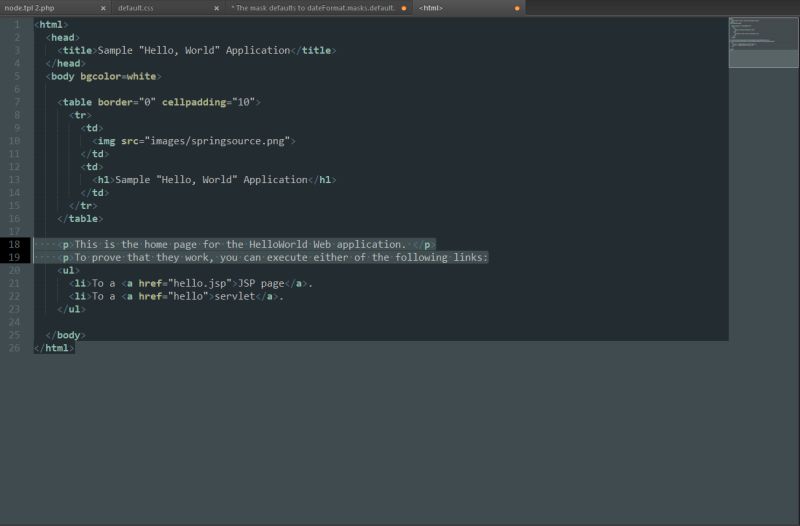The height and width of the screenshot is (526, 800).
Task: Click the img src springsource.png value
Action: click(x=217, y=141)
